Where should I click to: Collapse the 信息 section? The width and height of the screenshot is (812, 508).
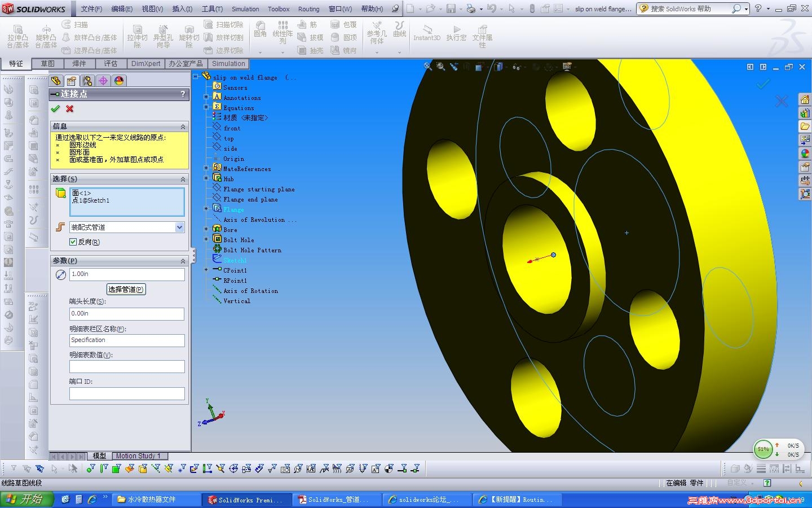(183, 126)
